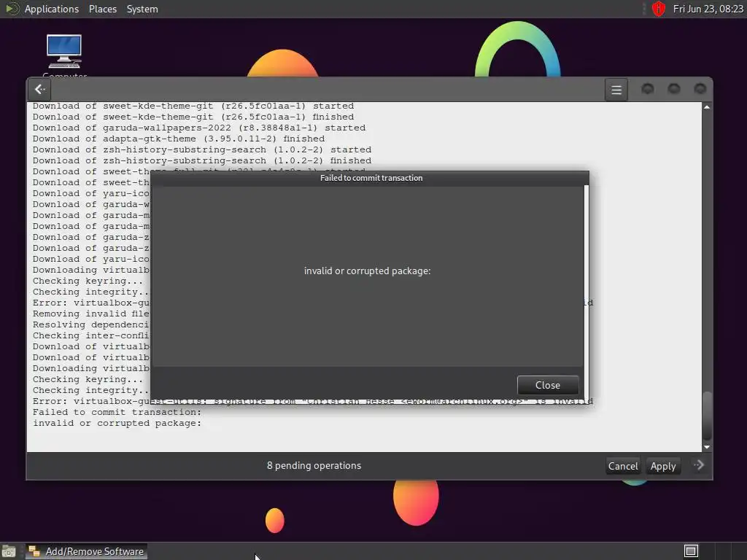Click the show desktop icon in bottom panel
This screenshot has height=560, width=747.
9,551
